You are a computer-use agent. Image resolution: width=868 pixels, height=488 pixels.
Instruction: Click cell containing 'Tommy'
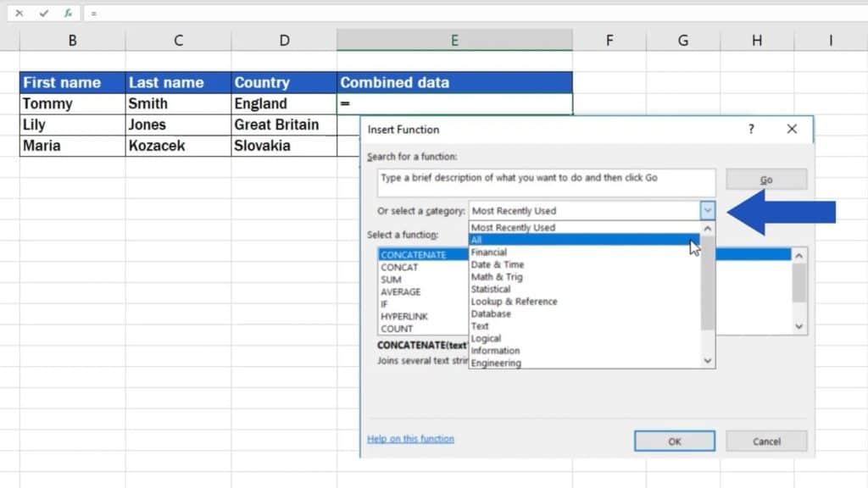(73, 103)
